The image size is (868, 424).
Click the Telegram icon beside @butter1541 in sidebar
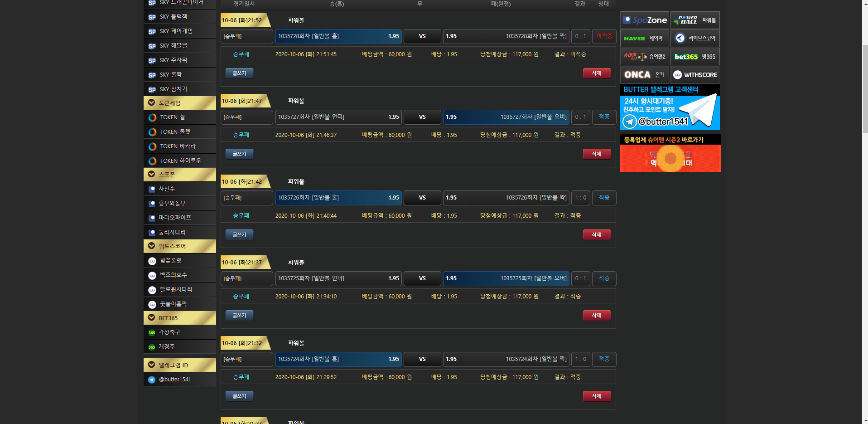point(152,380)
